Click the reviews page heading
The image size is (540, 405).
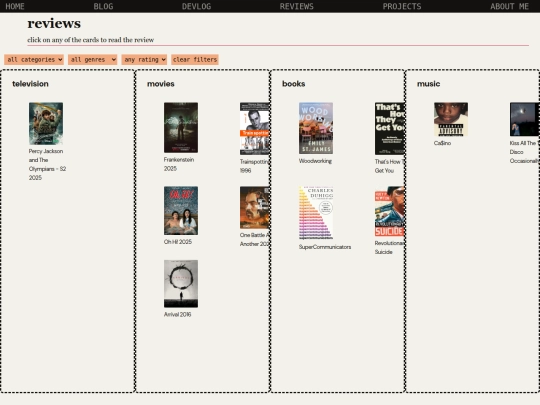tap(54, 24)
